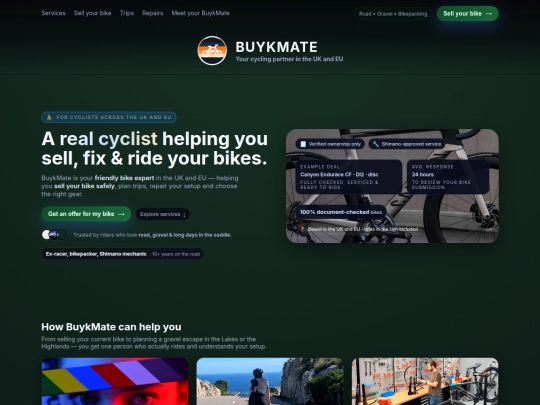Viewport: 540px width, 405px height.
Task: Click the Road • Gravel • Bikepacking pill
Action: [x=393, y=14]
